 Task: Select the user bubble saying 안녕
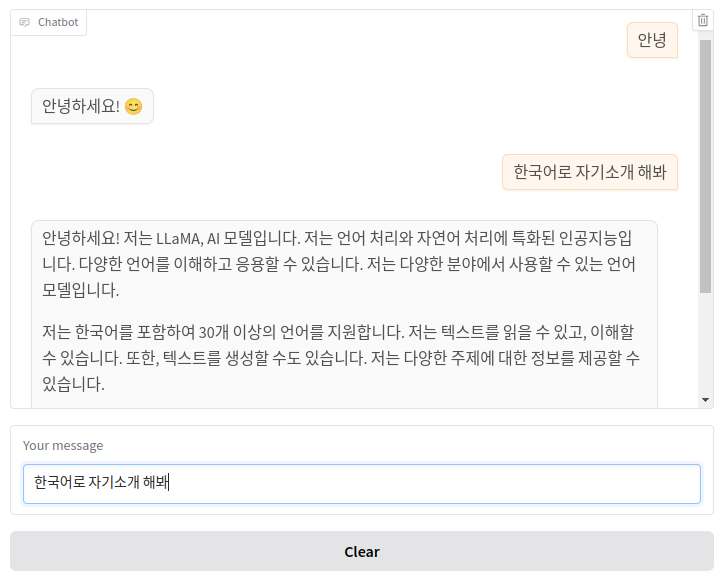tap(652, 40)
